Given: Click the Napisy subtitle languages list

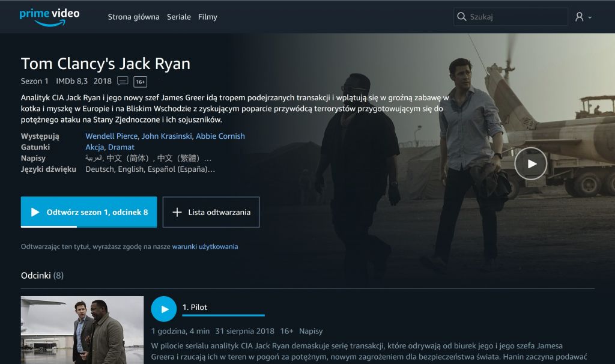Looking at the screenshot, I should (148, 158).
